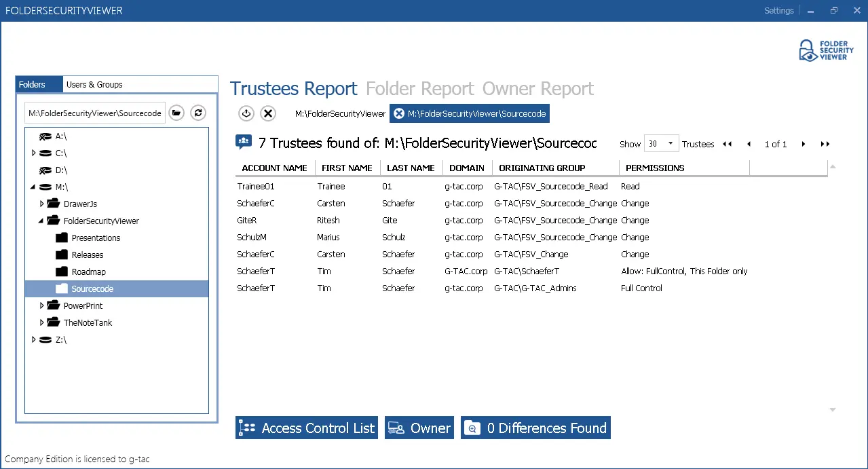
Task: Jump to the first page of trustees
Action: point(727,144)
